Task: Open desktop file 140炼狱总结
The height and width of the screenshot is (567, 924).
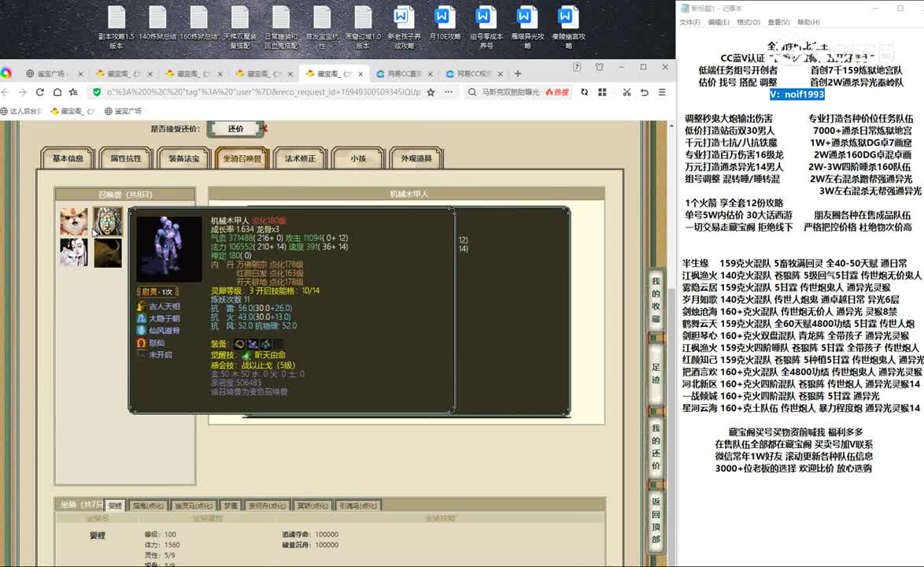Action: click(x=157, y=24)
